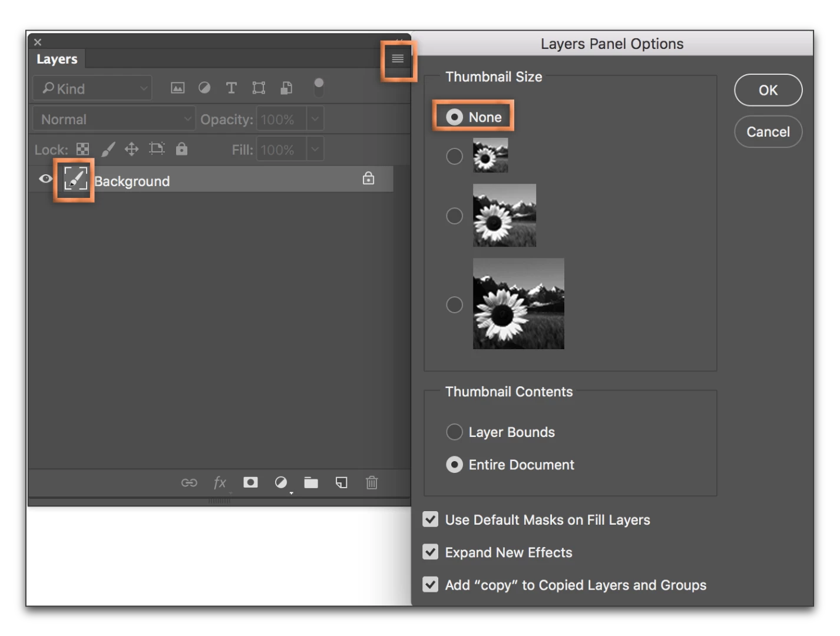The image size is (840, 636).
Task: Filter for type layers icon
Action: point(231,88)
